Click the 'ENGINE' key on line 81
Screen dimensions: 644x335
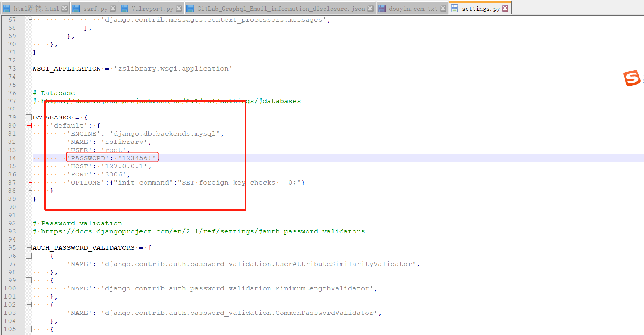84,134
